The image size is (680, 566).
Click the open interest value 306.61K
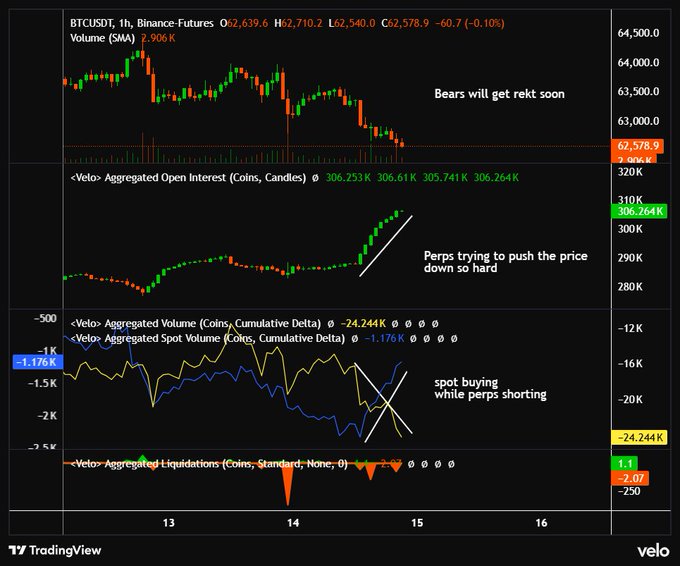(396, 177)
